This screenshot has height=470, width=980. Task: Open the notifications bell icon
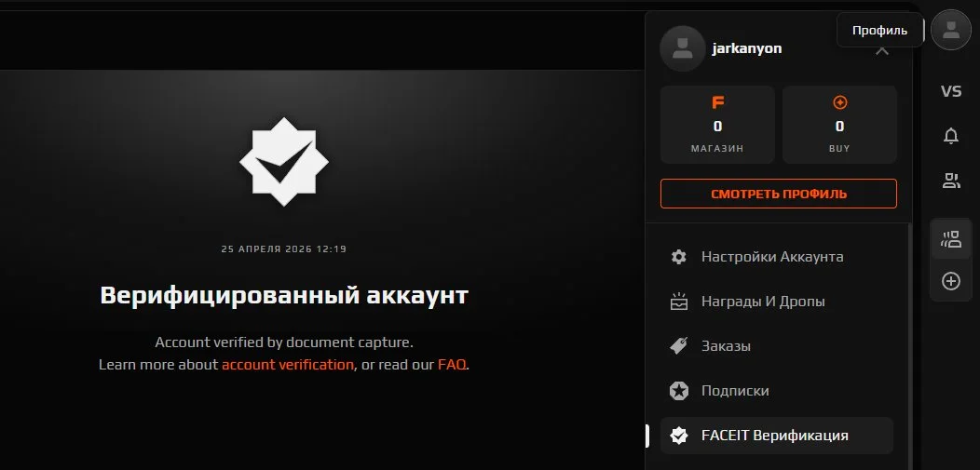(950, 136)
